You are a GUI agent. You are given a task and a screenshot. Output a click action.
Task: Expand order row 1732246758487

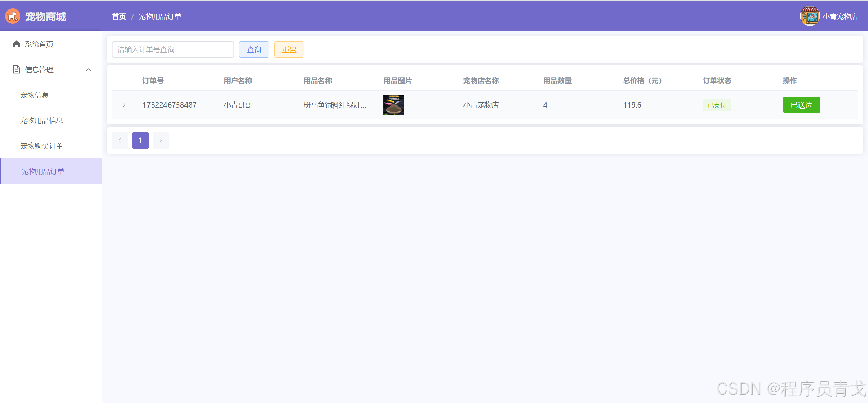point(124,105)
